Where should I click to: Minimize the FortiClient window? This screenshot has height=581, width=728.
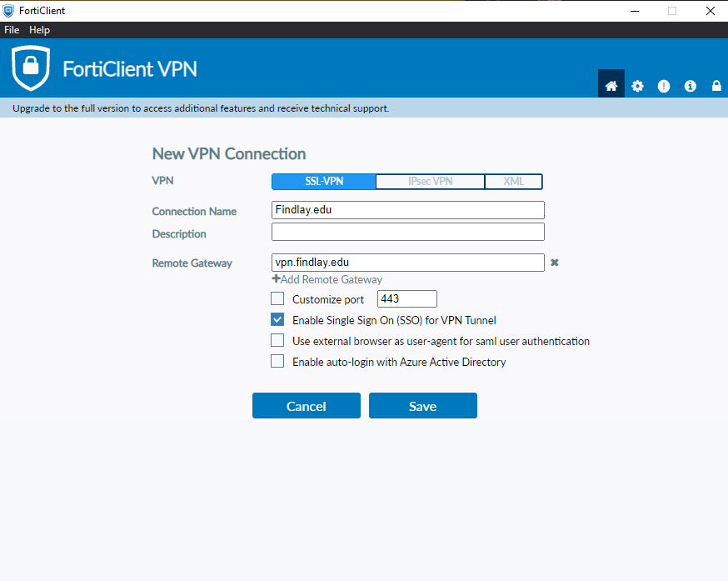(635, 11)
